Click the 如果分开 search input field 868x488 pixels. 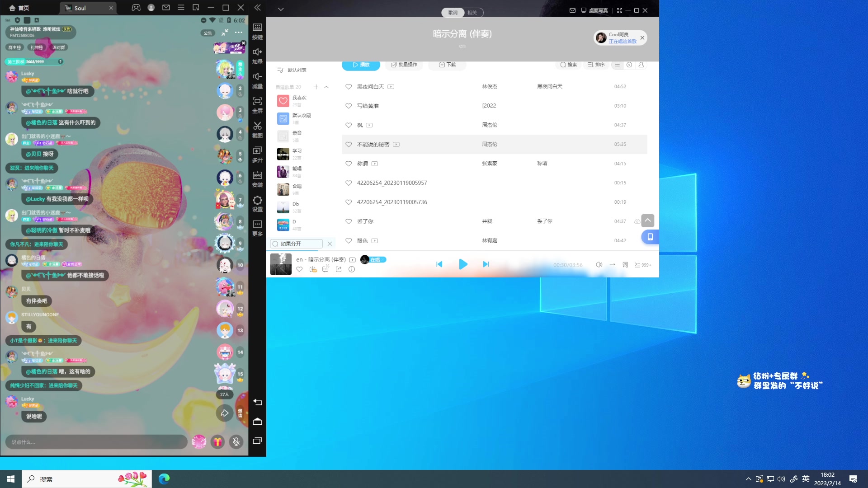pyautogui.click(x=299, y=244)
